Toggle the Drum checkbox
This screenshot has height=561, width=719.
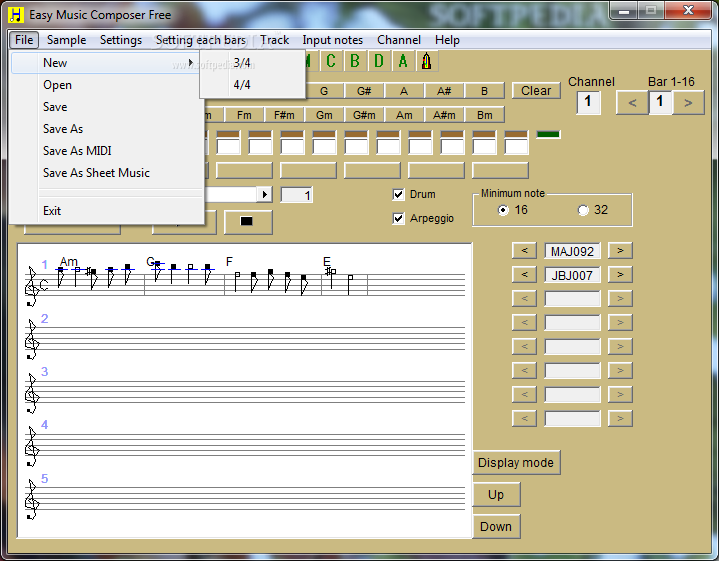pos(398,194)
